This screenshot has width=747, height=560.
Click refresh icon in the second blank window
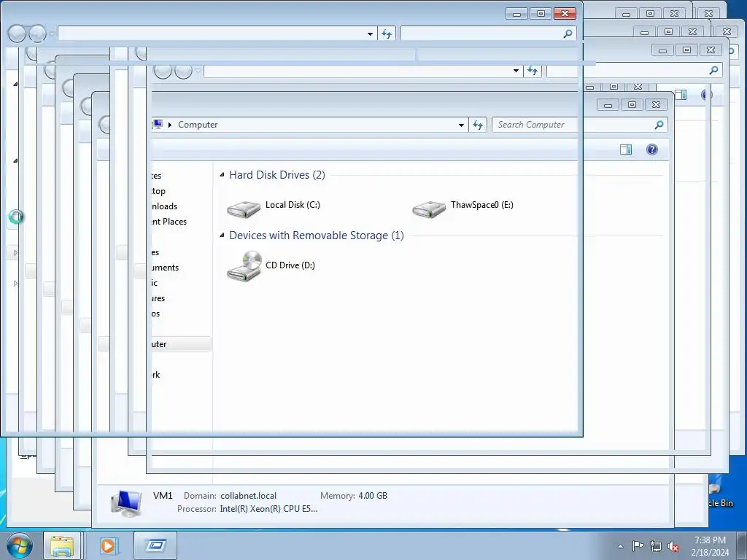tap(532, 71)
